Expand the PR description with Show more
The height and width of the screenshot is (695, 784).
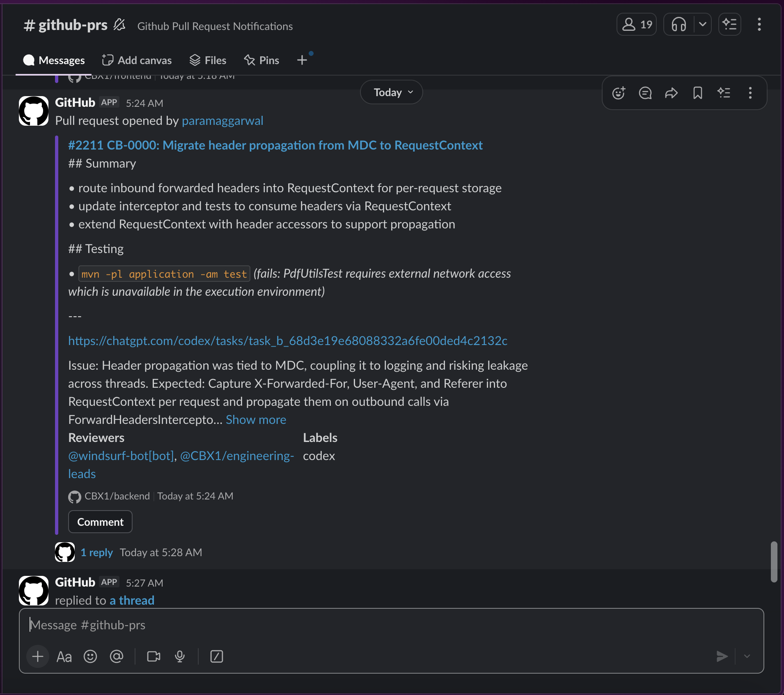[x=256, y=420]
